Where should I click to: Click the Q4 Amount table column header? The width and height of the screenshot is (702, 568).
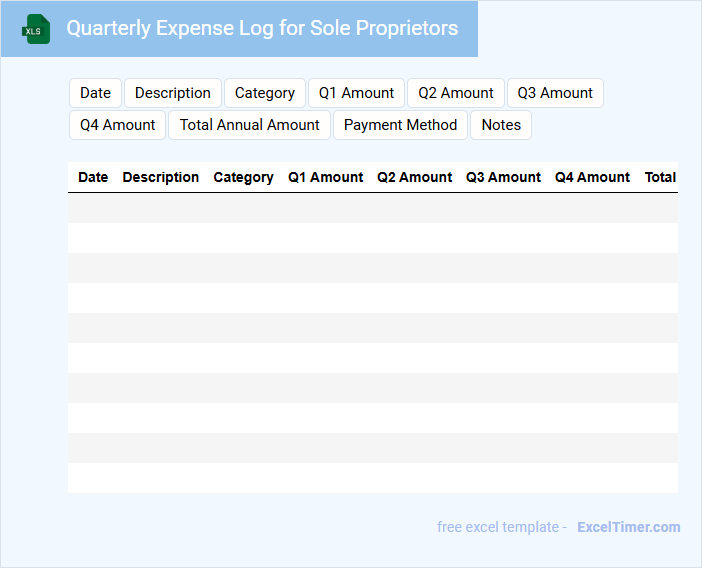pos(593,177)
